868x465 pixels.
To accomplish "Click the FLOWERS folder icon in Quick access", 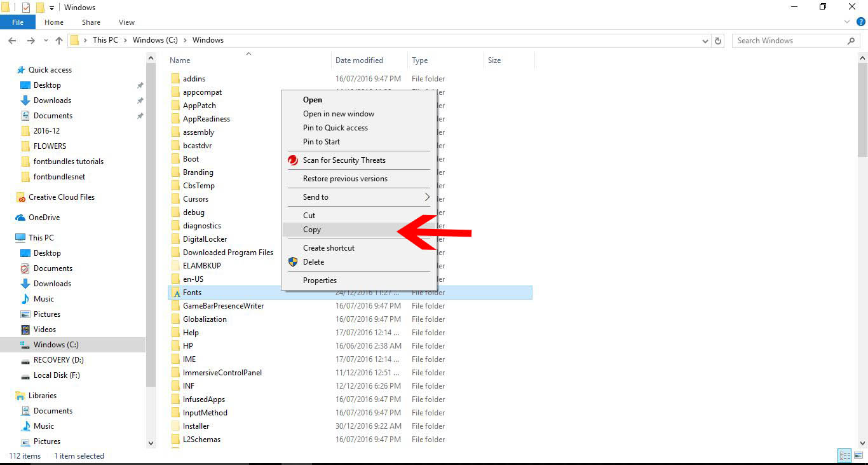I will (25, 146).
